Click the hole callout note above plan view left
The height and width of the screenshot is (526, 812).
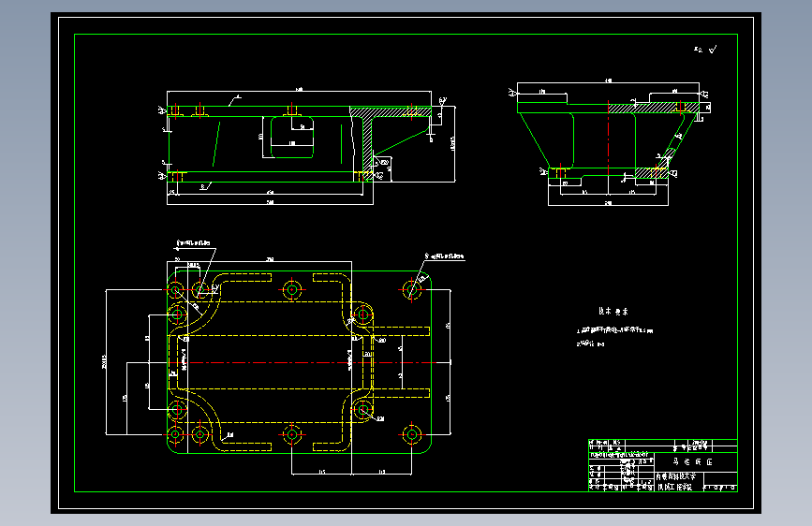(x=193, y=242)
